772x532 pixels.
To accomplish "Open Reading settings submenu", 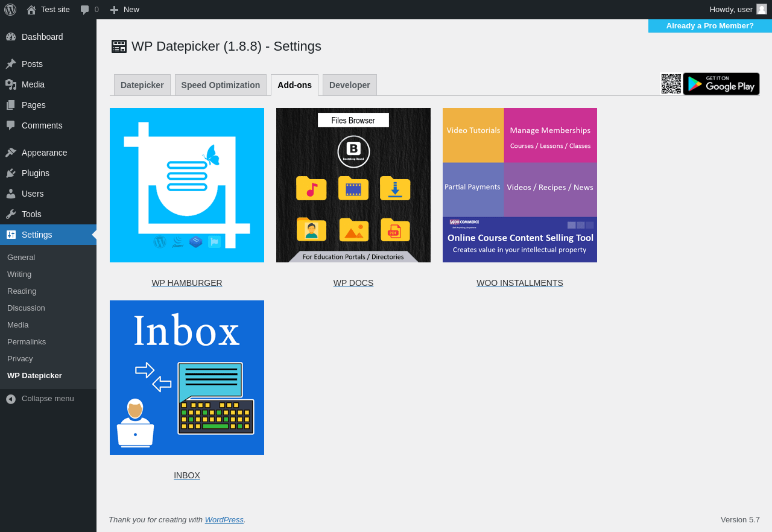I will [48, 291].
